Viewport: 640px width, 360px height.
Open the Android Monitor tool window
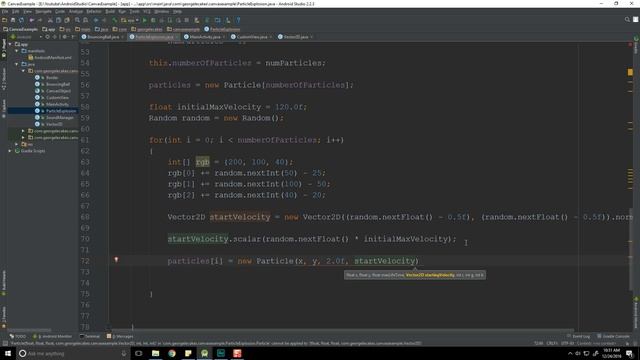point(52,336)
